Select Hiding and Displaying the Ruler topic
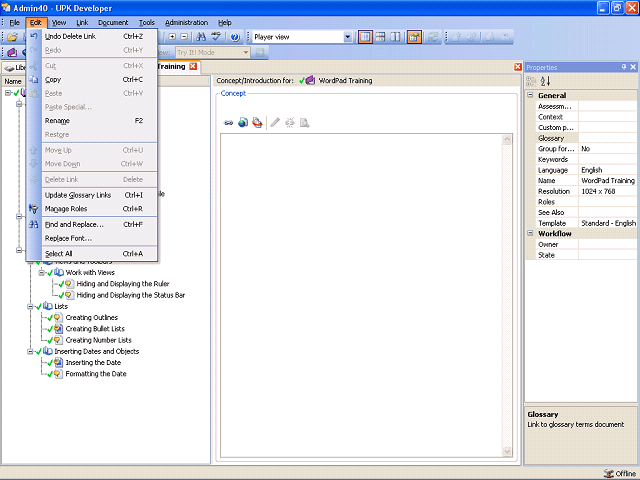This screenshot has height=480, width=640. point(123,284)
